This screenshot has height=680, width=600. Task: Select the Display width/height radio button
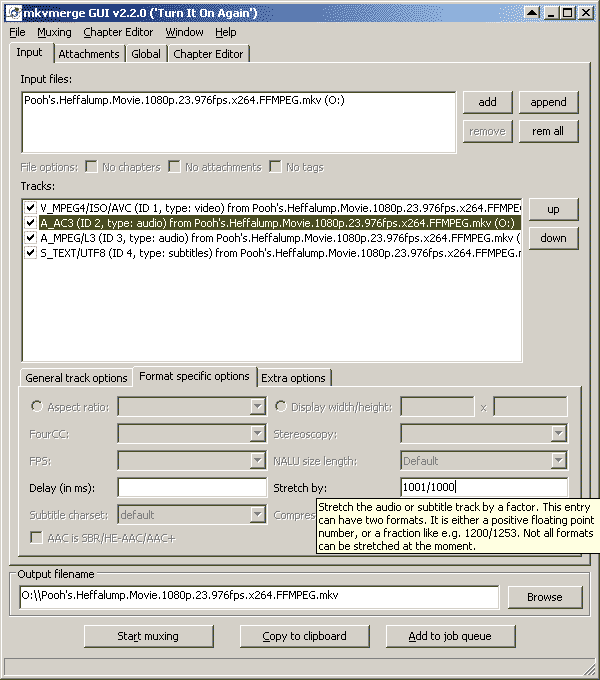pos(281,406)
